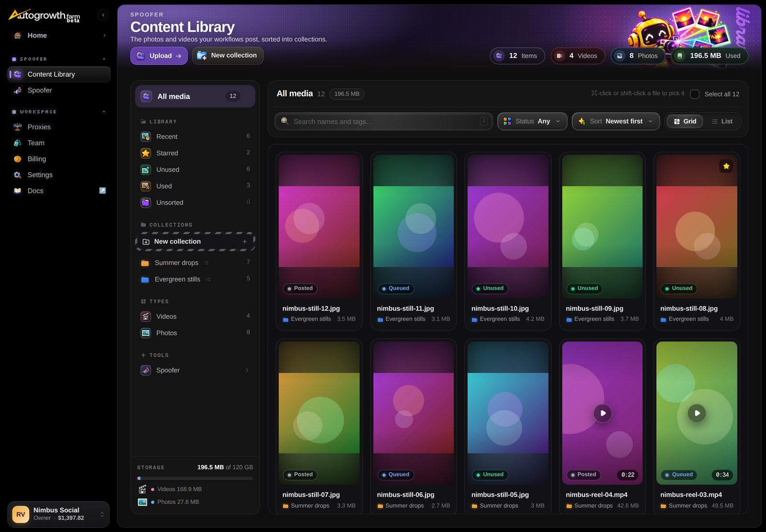
Task: Filter by Videos type icon
Action: point(146,317)
